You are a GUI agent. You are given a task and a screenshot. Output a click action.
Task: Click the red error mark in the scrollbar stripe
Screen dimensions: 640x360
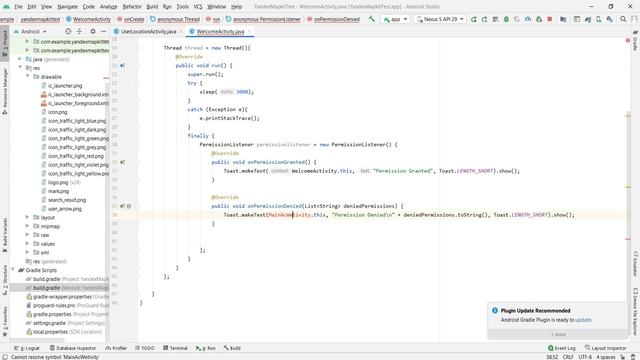pyautogui.click(x=628, y=239)
